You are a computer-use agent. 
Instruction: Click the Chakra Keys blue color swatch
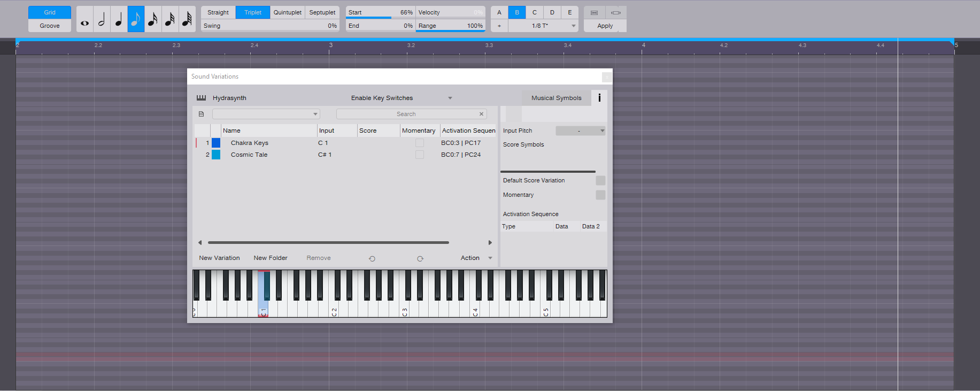pyautogui.click(x=216, y=143)
